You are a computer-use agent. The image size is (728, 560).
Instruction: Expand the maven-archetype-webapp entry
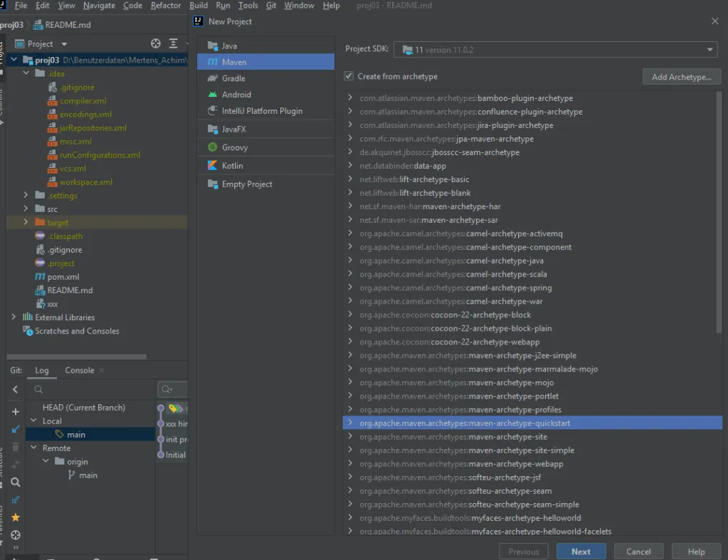pyautogui.click(x=350, y=463)
